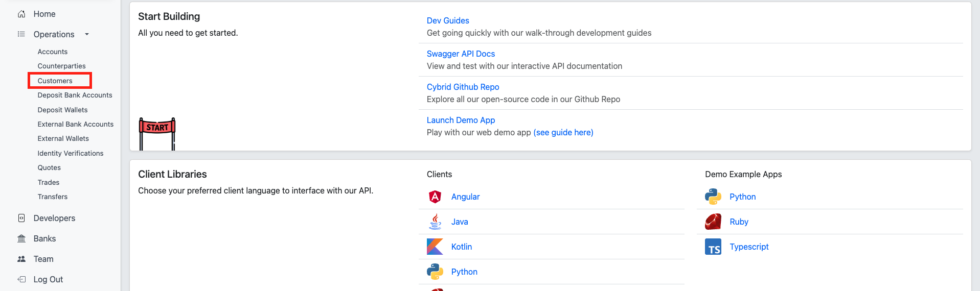Open Developers section

[54, 218]
